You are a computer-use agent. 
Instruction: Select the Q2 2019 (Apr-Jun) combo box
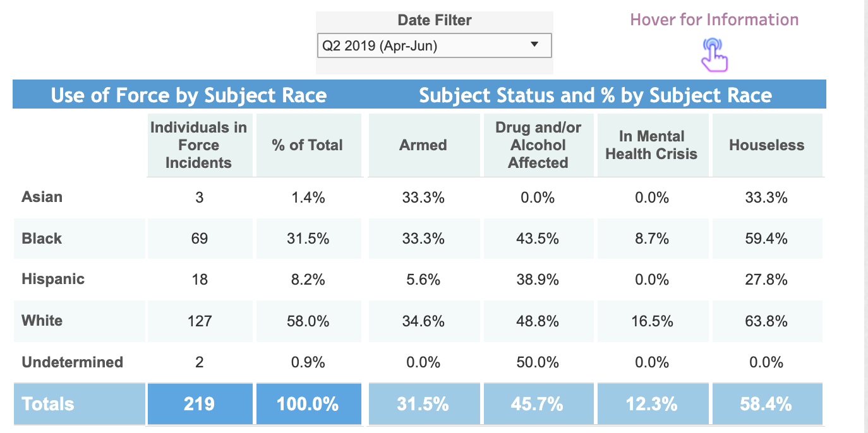(434, 46)
